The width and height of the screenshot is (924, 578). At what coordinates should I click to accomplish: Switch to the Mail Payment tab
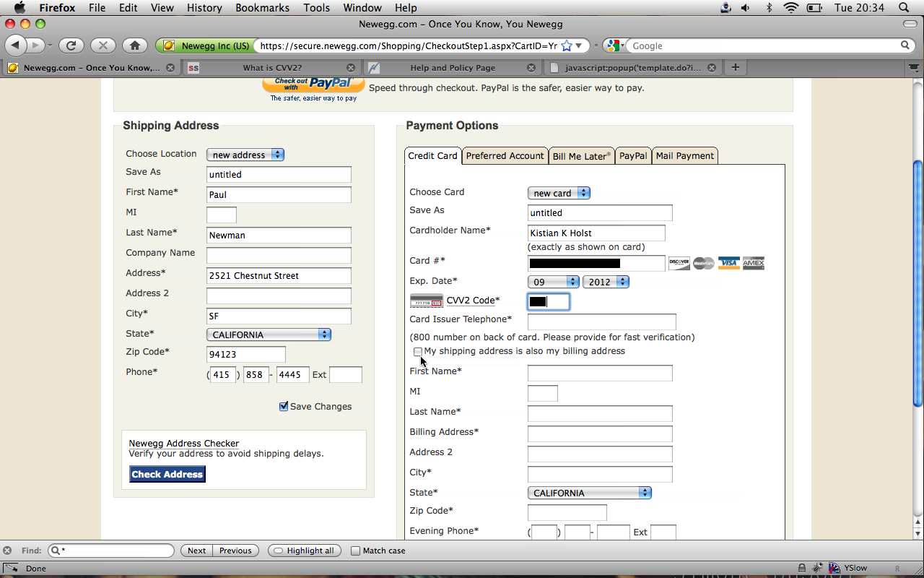(685, 156)
